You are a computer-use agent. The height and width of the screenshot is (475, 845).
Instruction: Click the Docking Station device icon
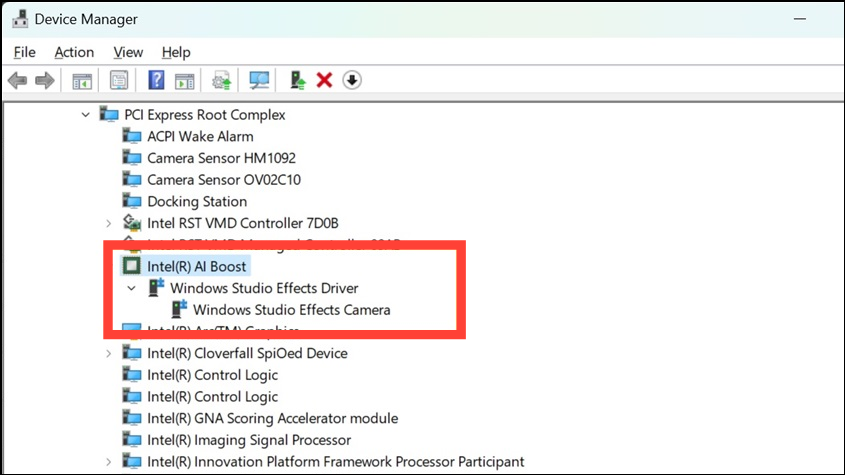[132, 201]
